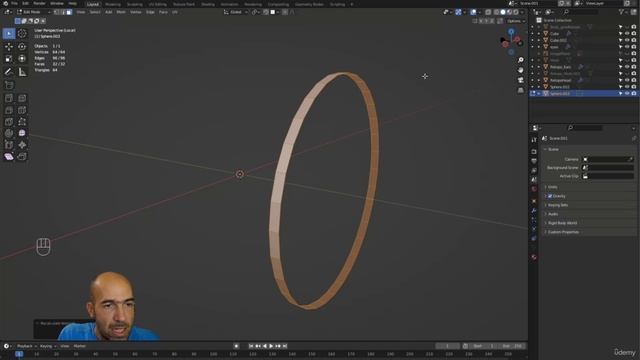
Task: Click the Camera field in Scene panel
Action: pyautogui.click(x=608, y=159)
